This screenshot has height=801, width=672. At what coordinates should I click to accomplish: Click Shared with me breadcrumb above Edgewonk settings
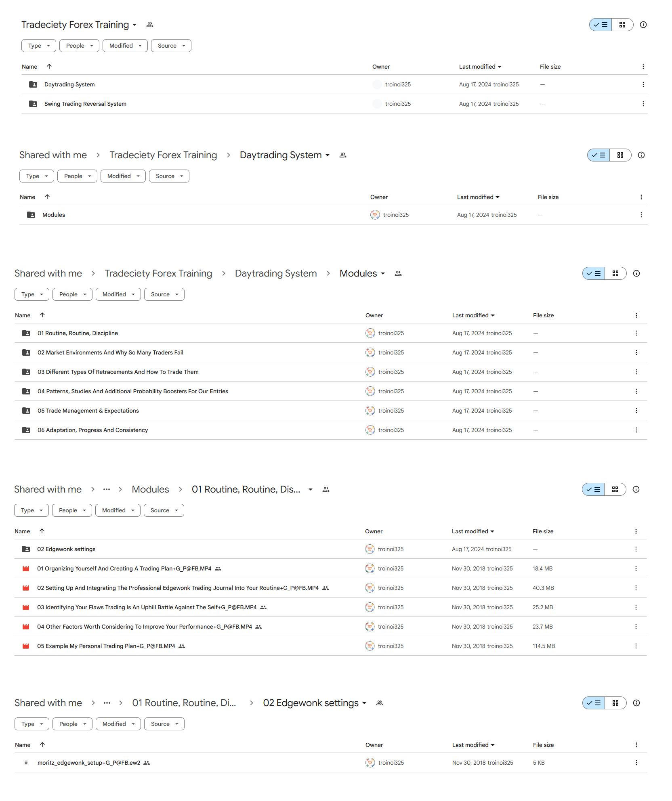point(48,703)
